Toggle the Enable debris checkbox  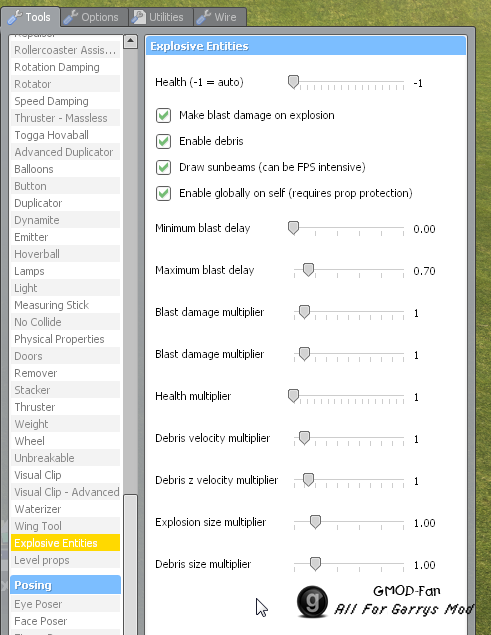[163, 141]
